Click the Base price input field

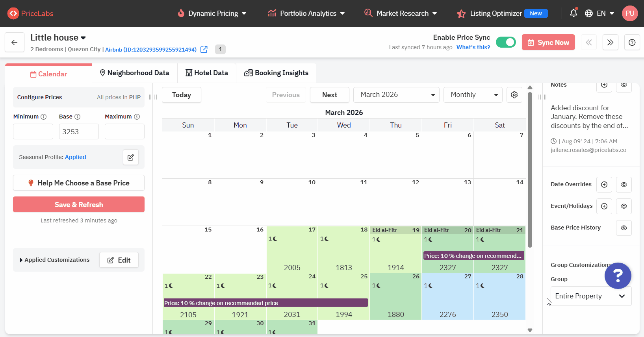[x=79, y=132]
